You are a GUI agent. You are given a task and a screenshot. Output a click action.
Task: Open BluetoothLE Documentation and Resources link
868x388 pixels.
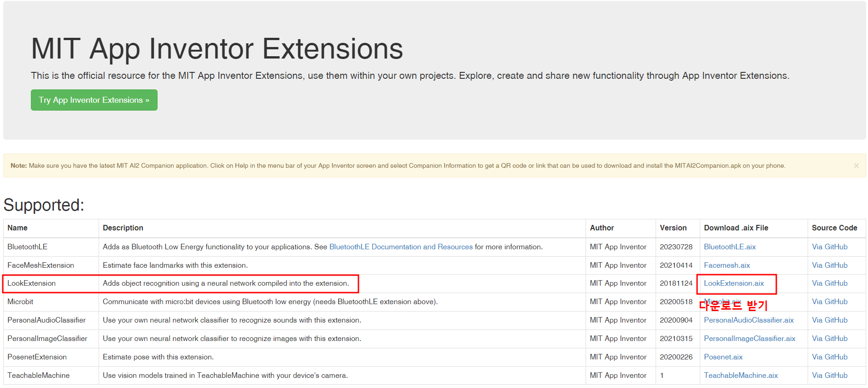click(401, 247)
